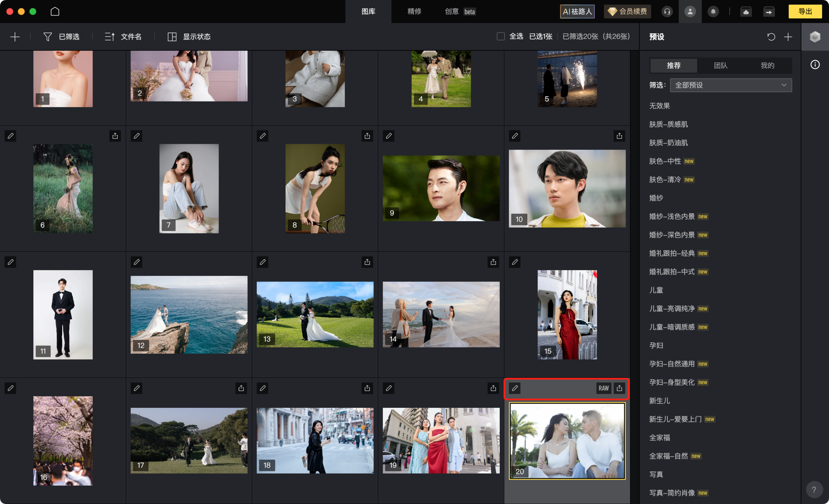Open the 已筛选 filter icon

[47, 37]
